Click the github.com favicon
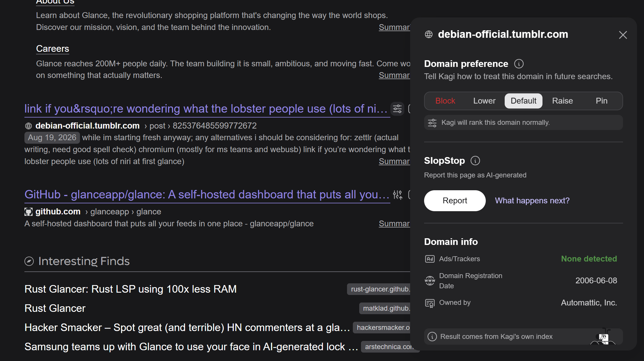This screenshot has height=361, width=644. coord(28,212)
